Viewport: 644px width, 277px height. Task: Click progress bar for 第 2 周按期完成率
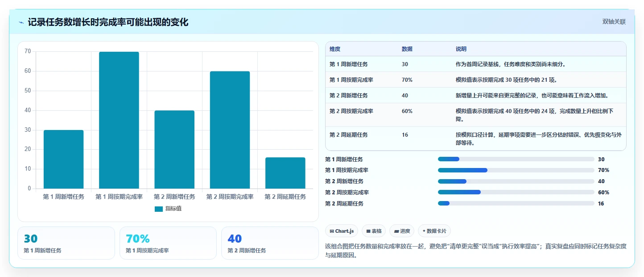[516, 193]
